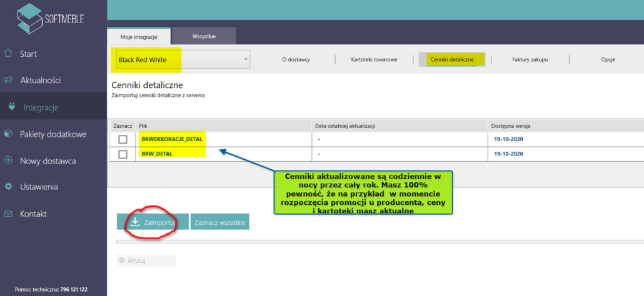
Task: Sort by the Dostępna wersja column header
Action: coord(511,126)
